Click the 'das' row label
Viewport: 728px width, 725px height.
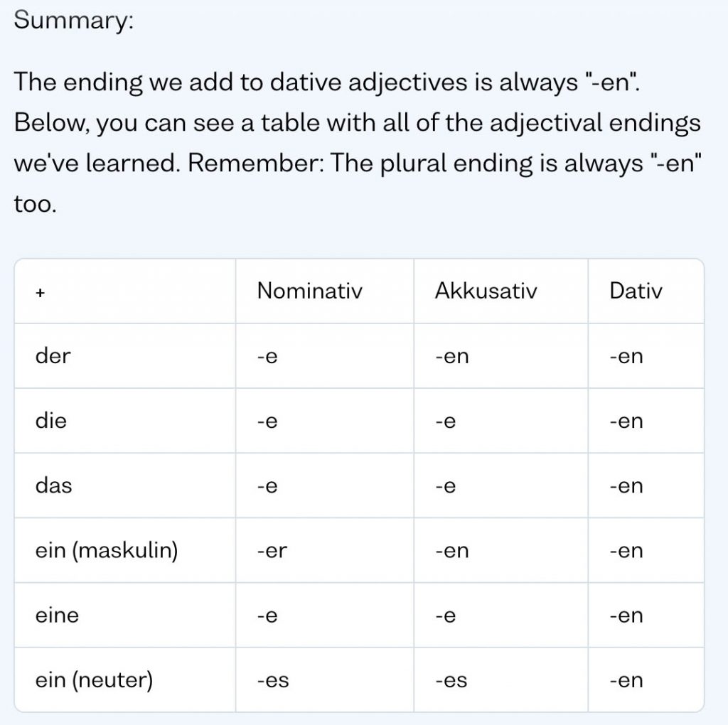click(54, 485)
